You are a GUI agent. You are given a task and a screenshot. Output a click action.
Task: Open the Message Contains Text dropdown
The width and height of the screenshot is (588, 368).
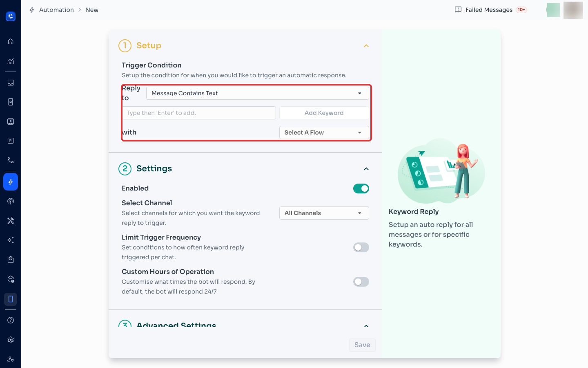tap(257, 93)
